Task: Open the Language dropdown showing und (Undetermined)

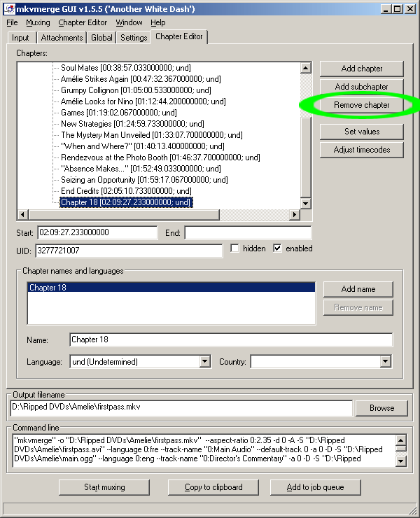Action: click(x=141, y=362)
